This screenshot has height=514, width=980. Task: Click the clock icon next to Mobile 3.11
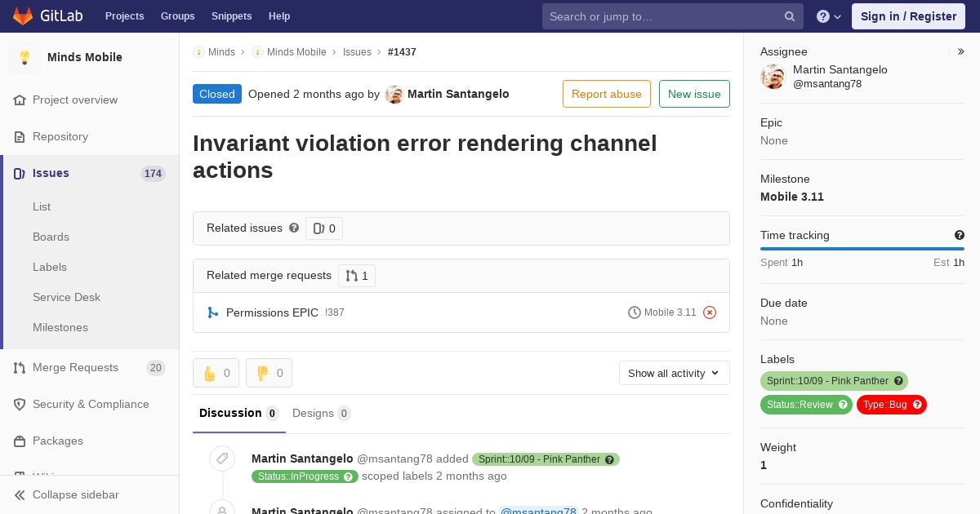click(x=635, y=312)
